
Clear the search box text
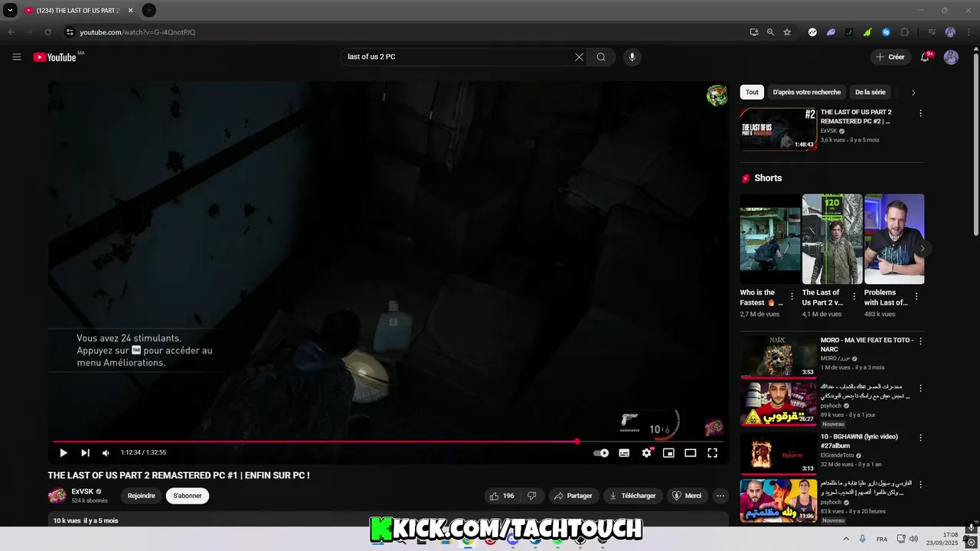click(579, 57)
